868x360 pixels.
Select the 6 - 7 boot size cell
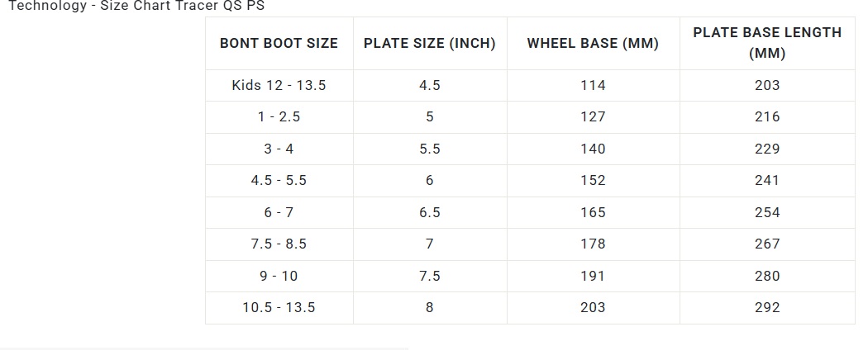click(279, 212)
